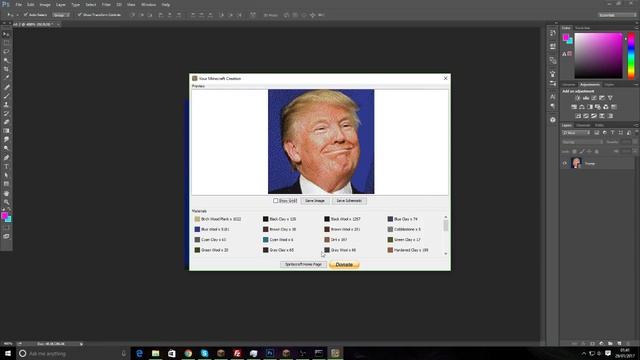640x360 pixels.
Task: Click toolbar foreground color swatch
Action: (x=4, y=216)
